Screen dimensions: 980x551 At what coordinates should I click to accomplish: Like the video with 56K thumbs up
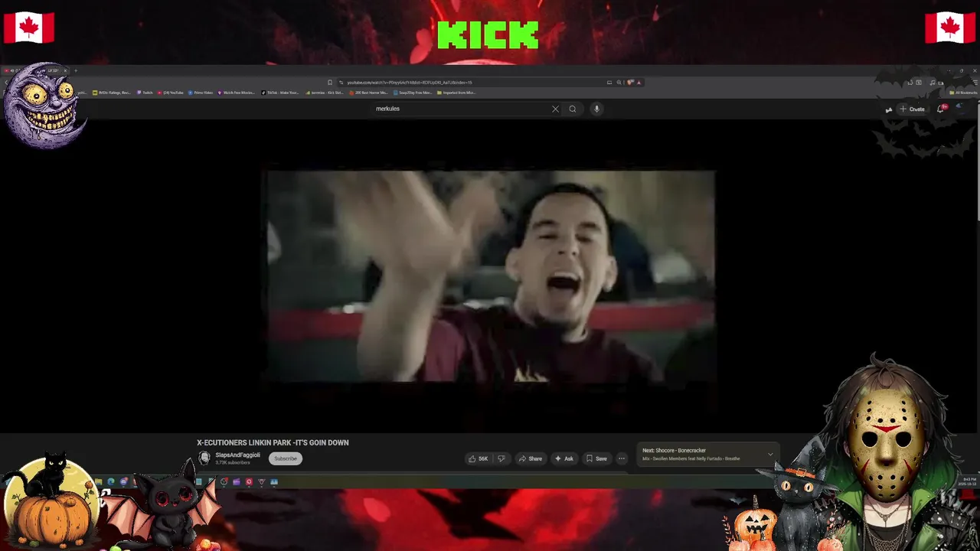coord(479,458)
